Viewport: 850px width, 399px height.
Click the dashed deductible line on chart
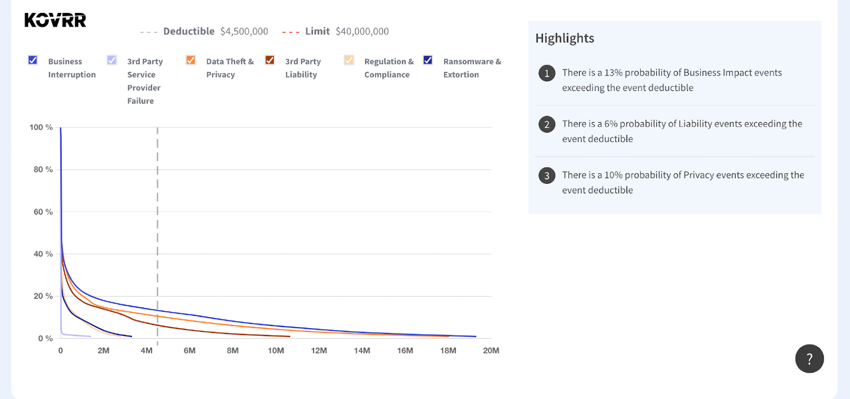pos(157,233)
